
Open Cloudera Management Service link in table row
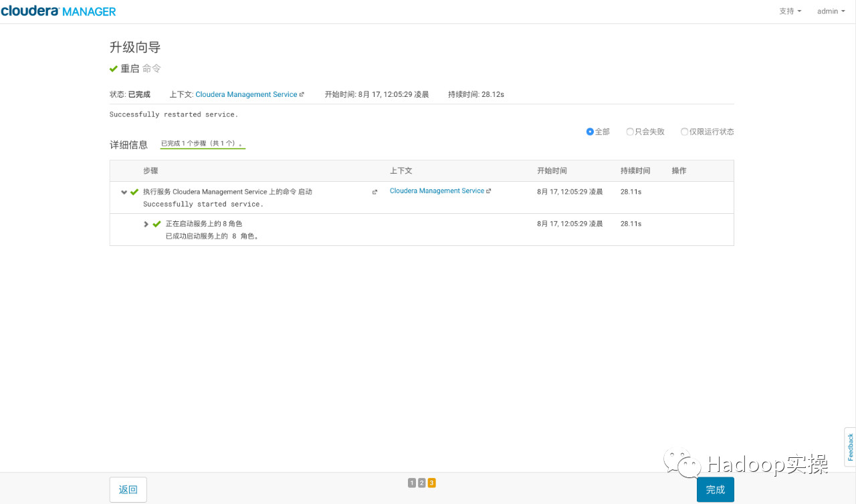(x=437, y=191)
